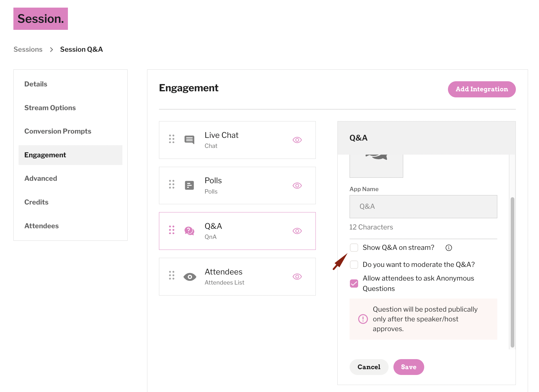Image resolution: width=539 pixels, height=392 pixels.
Task: Click the App Name label
Action: tap(364, 189)
